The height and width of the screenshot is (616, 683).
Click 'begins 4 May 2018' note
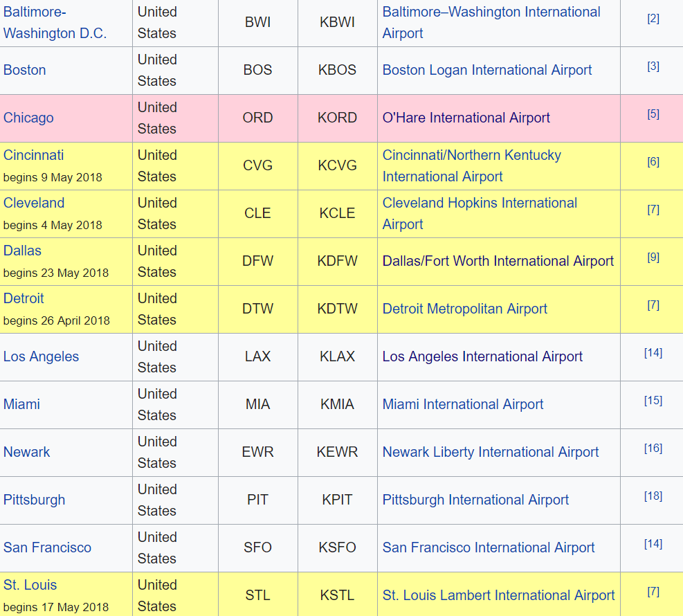(53, 225)
